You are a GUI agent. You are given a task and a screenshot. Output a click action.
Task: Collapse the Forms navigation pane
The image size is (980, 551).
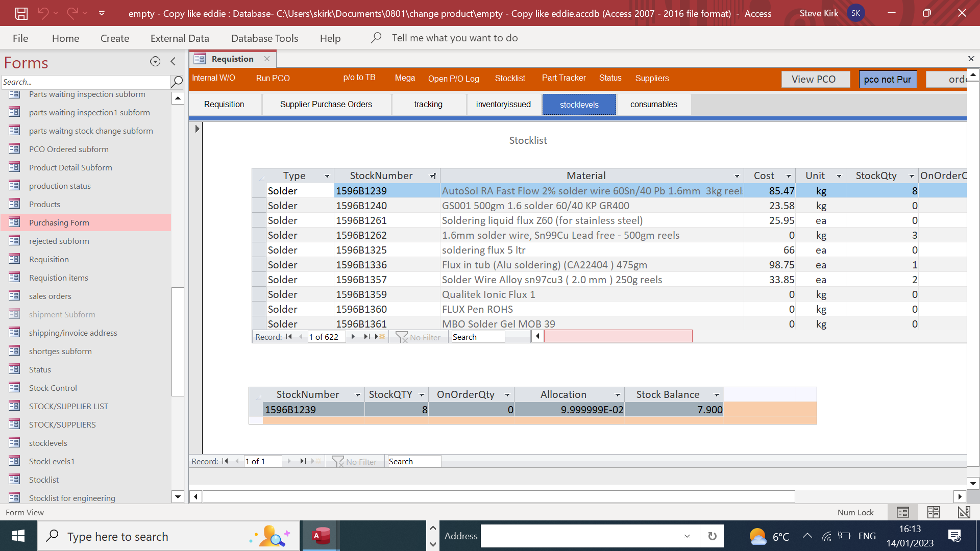pyautogui.click(x=173, y=62)
